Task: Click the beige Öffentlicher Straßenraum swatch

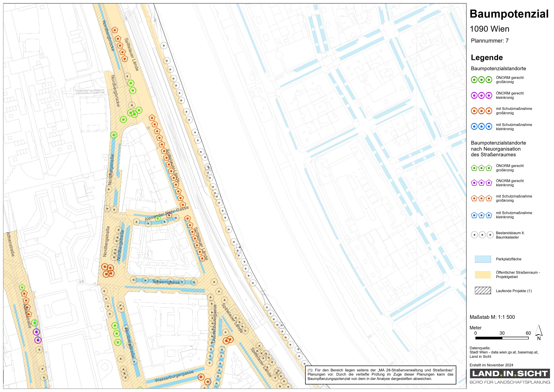Action: click(x=483, y=274)
